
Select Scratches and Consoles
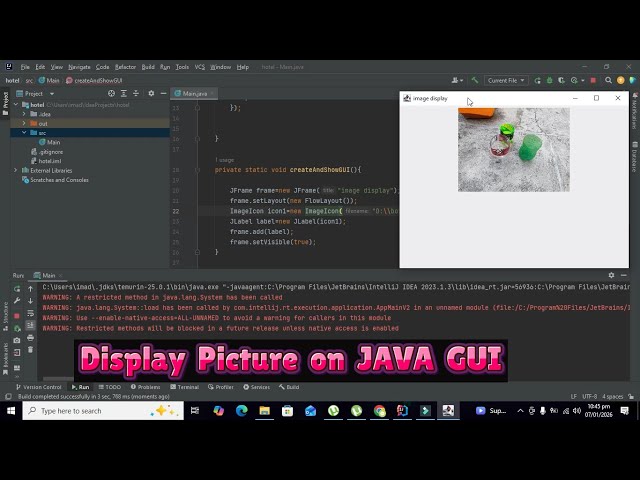click(55, 180)
